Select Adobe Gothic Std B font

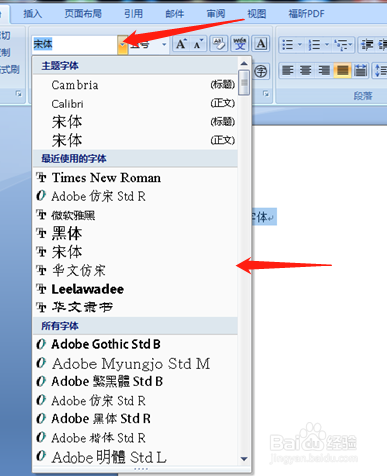point(135,344)
